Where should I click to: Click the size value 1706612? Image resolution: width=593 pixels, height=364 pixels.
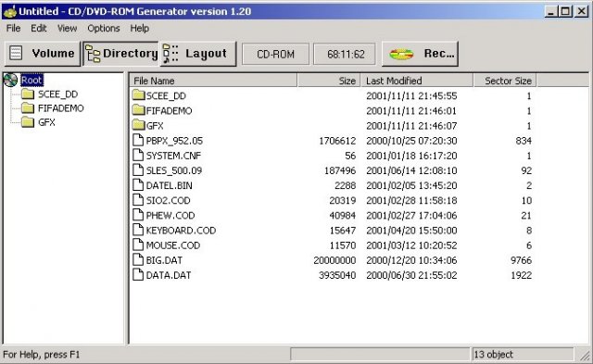point(337,141)
